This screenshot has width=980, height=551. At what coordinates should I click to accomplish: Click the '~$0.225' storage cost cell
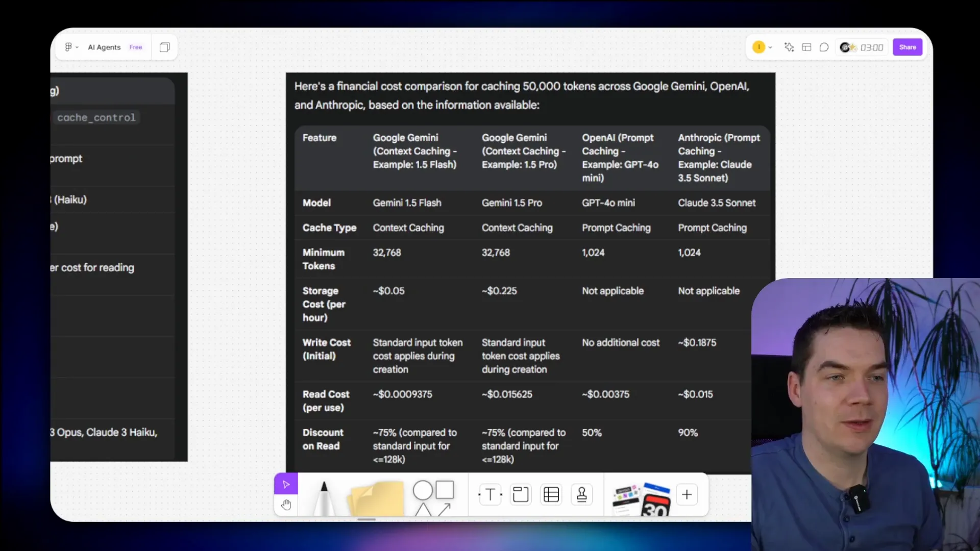pyautogui.click(x=499, y=291)
